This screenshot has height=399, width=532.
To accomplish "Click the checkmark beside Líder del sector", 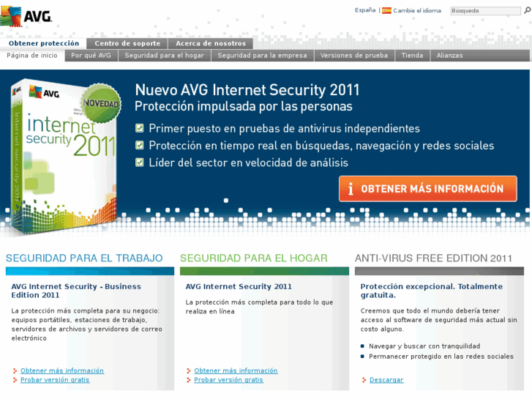I will [x=140, y=163].
